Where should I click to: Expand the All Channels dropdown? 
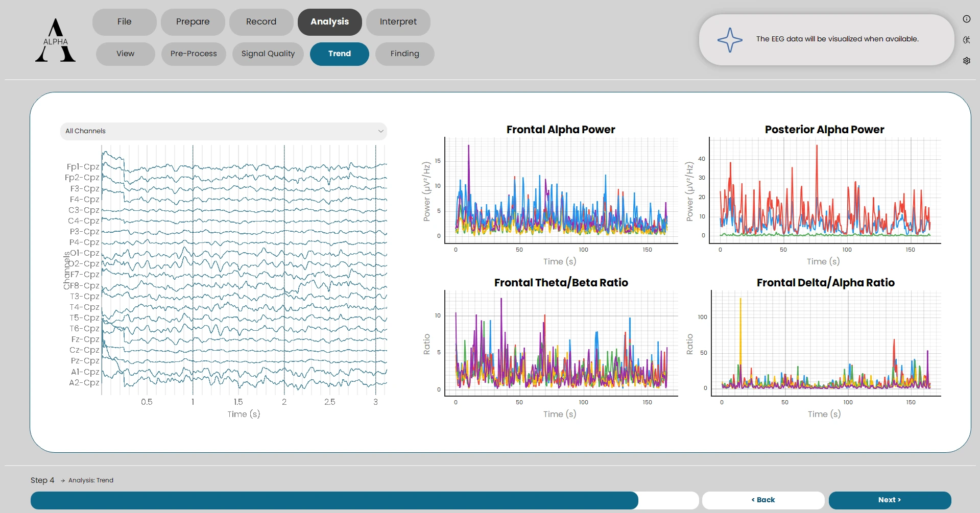[223, 131]
